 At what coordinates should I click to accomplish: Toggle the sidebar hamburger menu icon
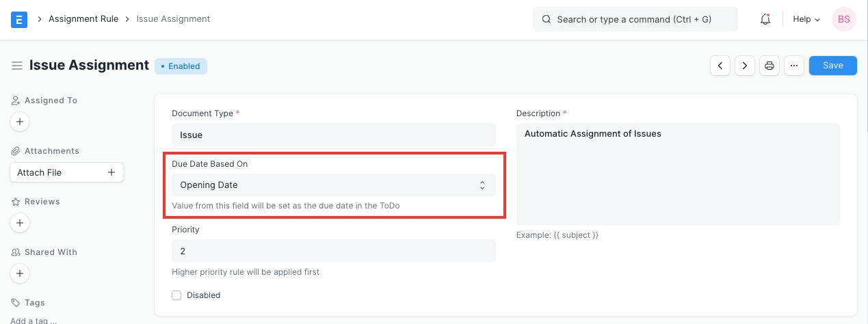17,66
